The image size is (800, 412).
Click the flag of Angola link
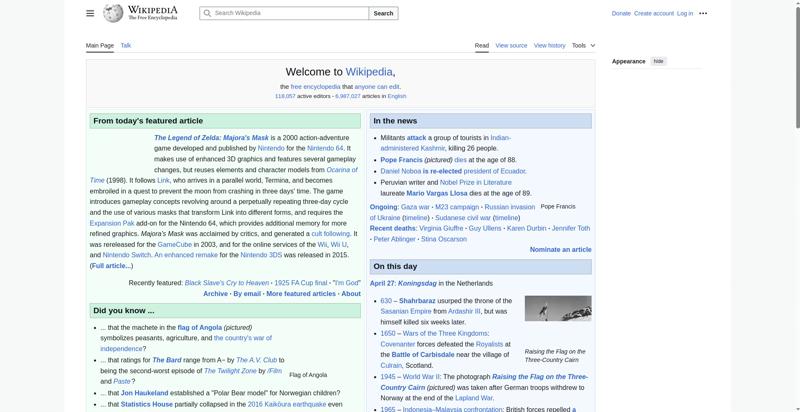199,327
